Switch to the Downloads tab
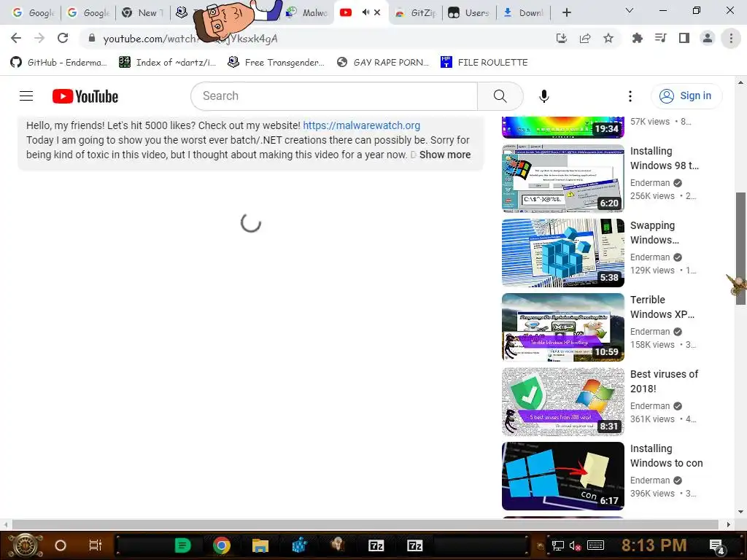The image size is (747, 560). coord(523,13)
